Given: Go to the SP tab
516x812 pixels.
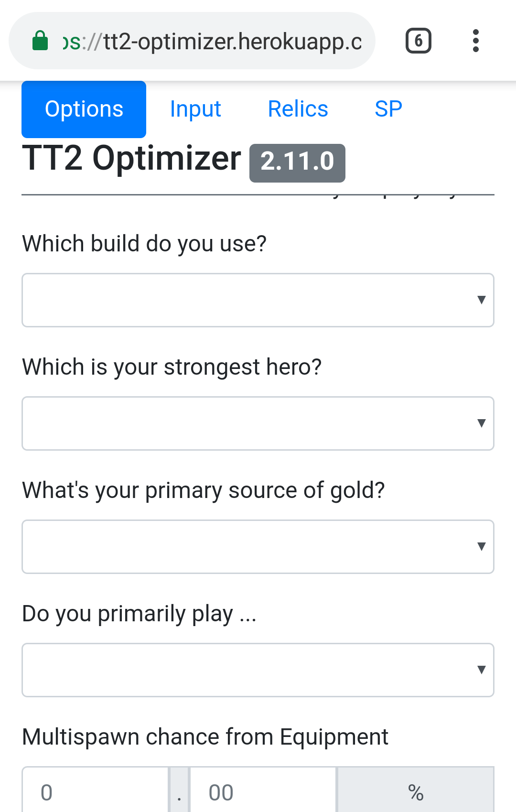Looking at the screenshot, I should pyautogui.click(x=388, y=109).
